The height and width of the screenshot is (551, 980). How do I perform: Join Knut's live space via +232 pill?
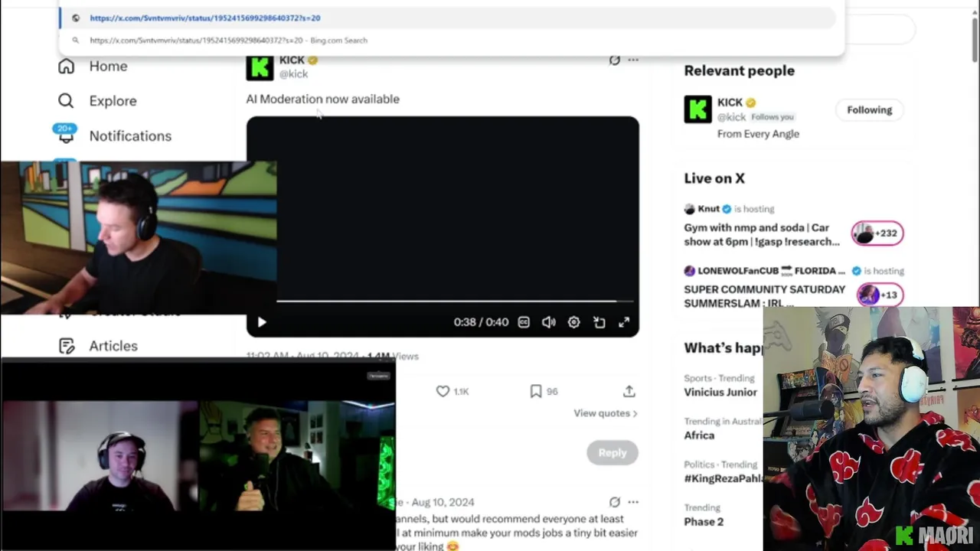(x=877, y=233)
